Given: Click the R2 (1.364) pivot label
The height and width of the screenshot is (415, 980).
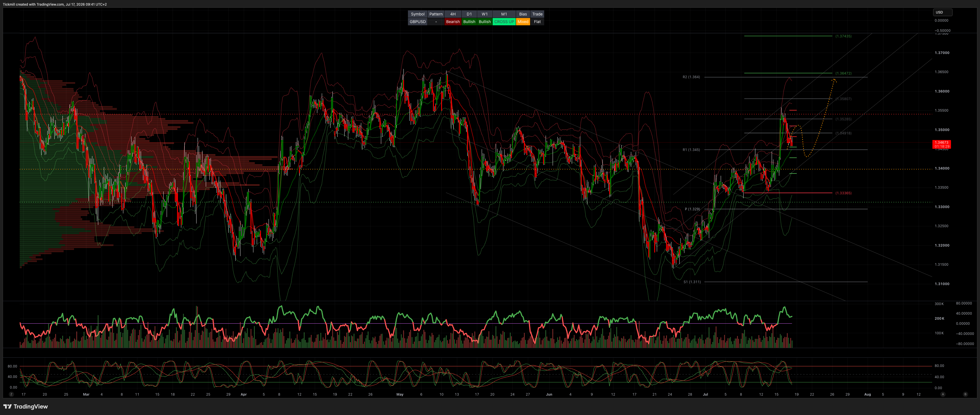Looking at the screenshot, I should click(x=691, y=77).
